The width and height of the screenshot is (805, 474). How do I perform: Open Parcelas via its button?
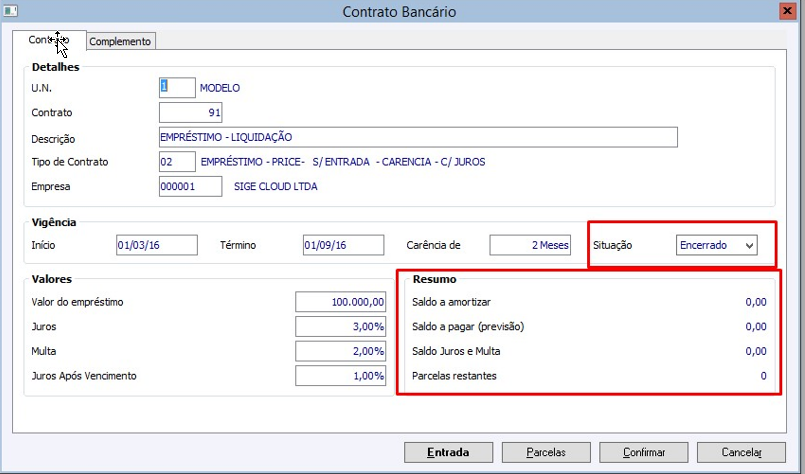[x=546, y=452]
